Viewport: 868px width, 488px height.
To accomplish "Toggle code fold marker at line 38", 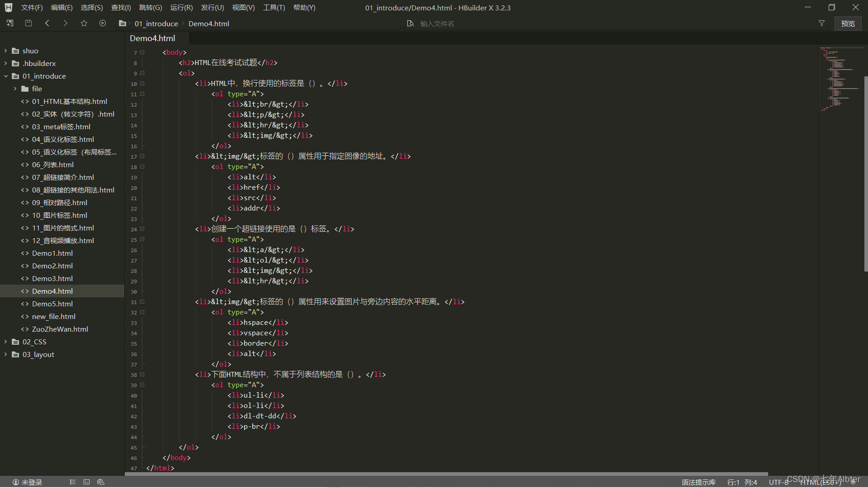I will [x=142, y=374].
